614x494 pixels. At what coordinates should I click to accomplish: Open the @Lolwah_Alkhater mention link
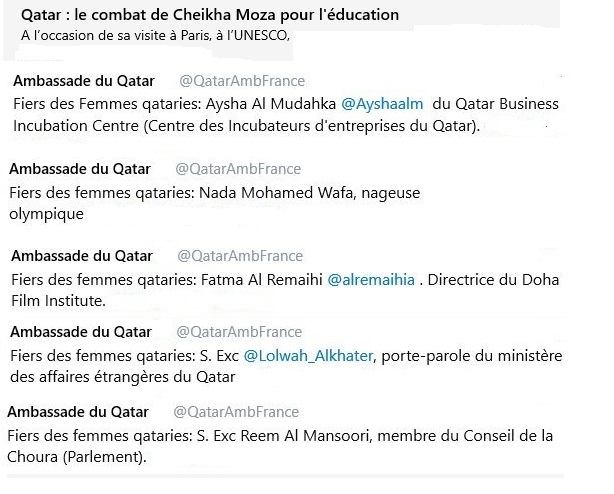(x=308, y=356)
